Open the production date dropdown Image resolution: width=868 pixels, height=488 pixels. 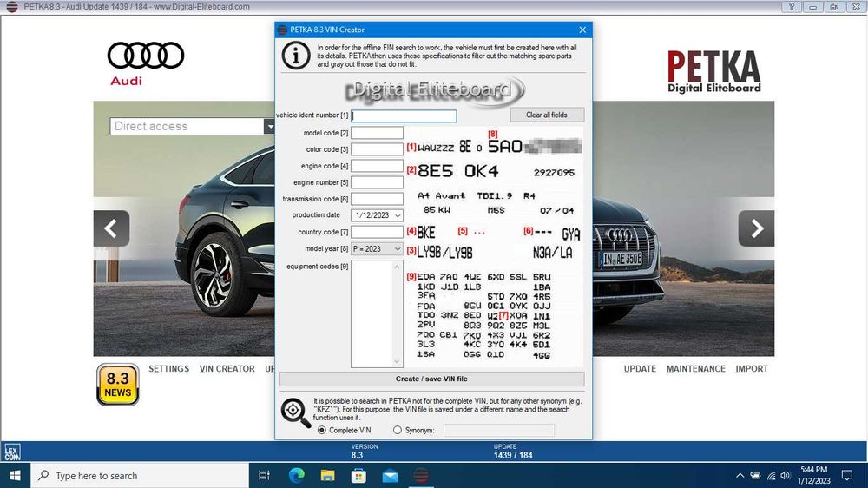(x=398, y=215)
